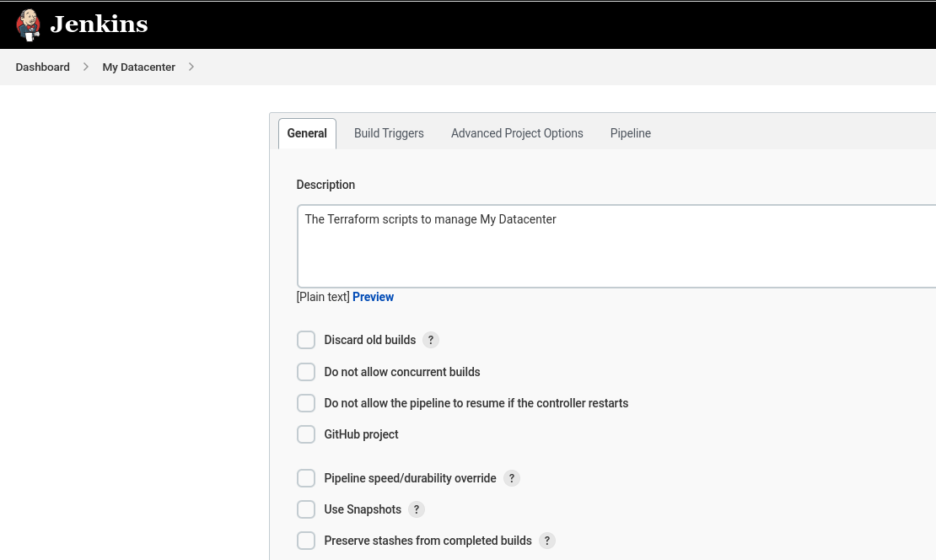
Task: Navigate to Dashboard via breadcrumb
Action: pyautogui.click(x=42, y=67)
